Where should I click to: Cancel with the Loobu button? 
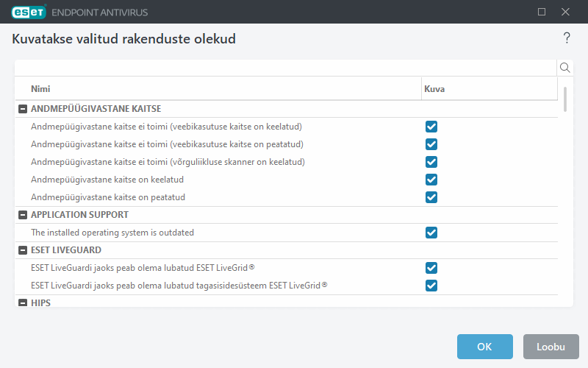551,347
